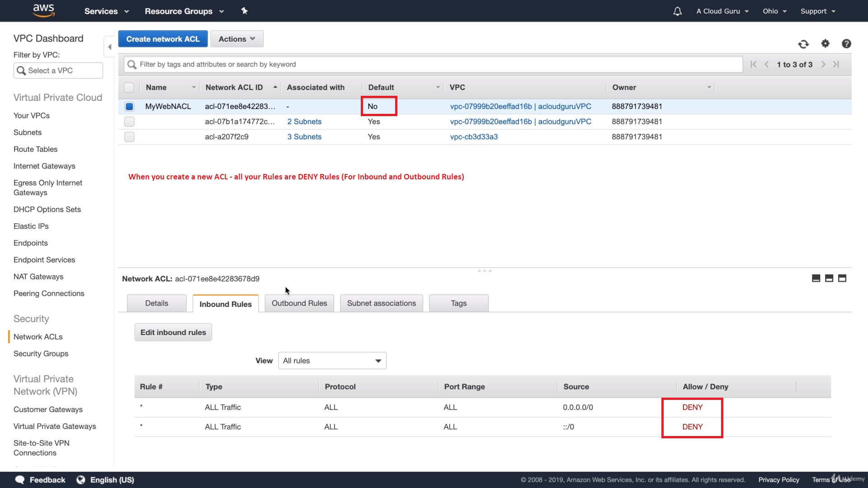Click Create network ACL button
868x488 pixels.
(163, 39)
